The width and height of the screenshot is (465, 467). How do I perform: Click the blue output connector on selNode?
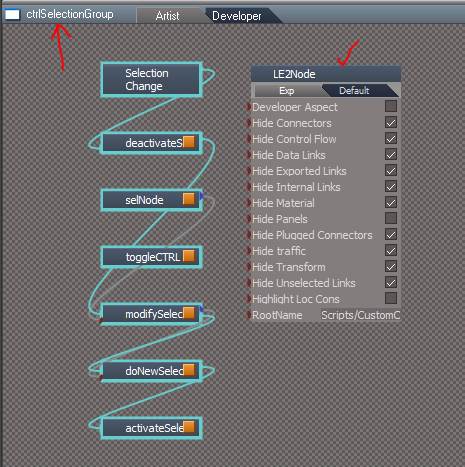point(201,196)
